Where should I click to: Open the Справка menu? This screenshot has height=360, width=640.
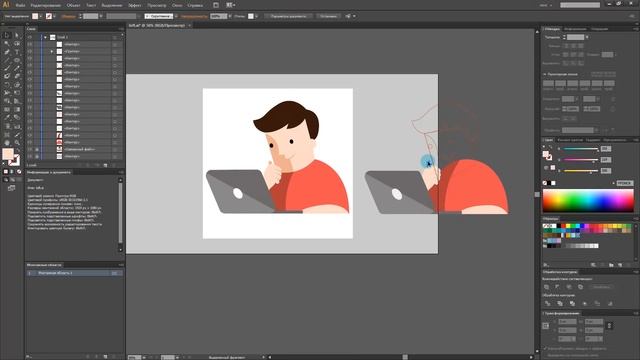195,5
